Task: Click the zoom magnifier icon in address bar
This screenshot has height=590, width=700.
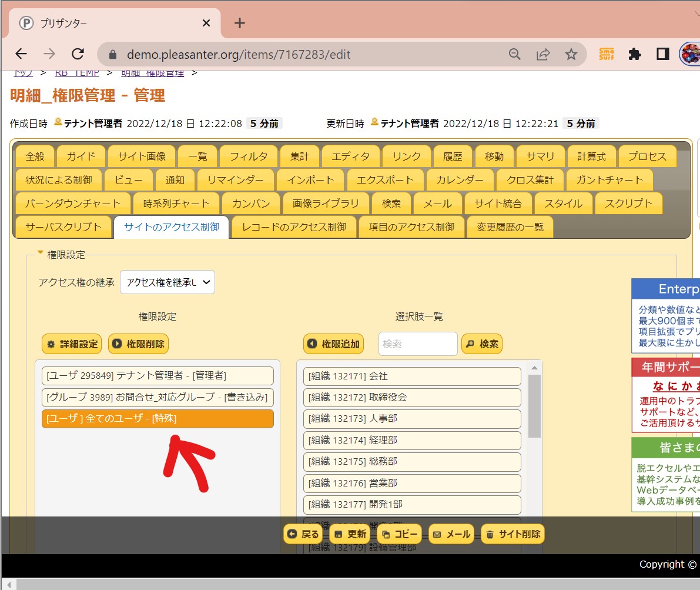Action: pos(514,54)
